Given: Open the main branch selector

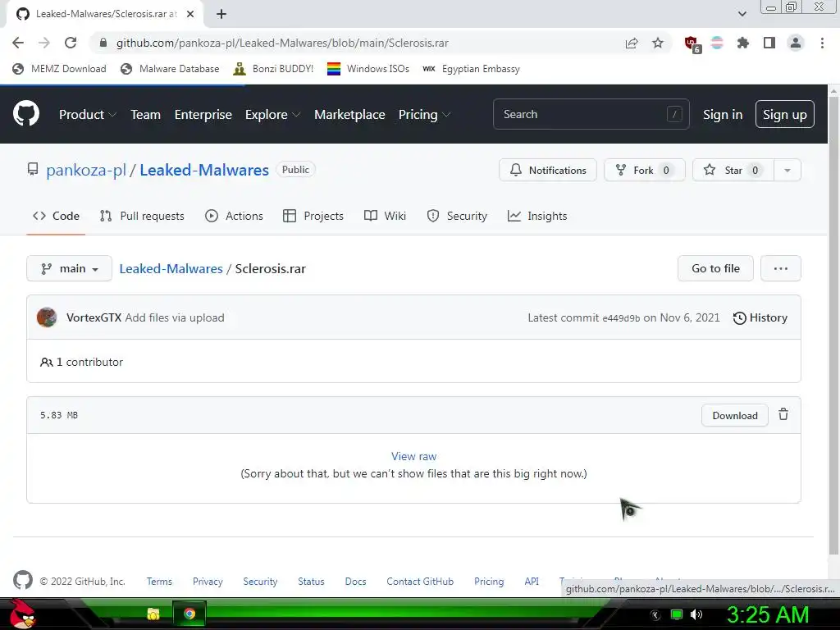Looking at the screenshot, I should point(69,268).
